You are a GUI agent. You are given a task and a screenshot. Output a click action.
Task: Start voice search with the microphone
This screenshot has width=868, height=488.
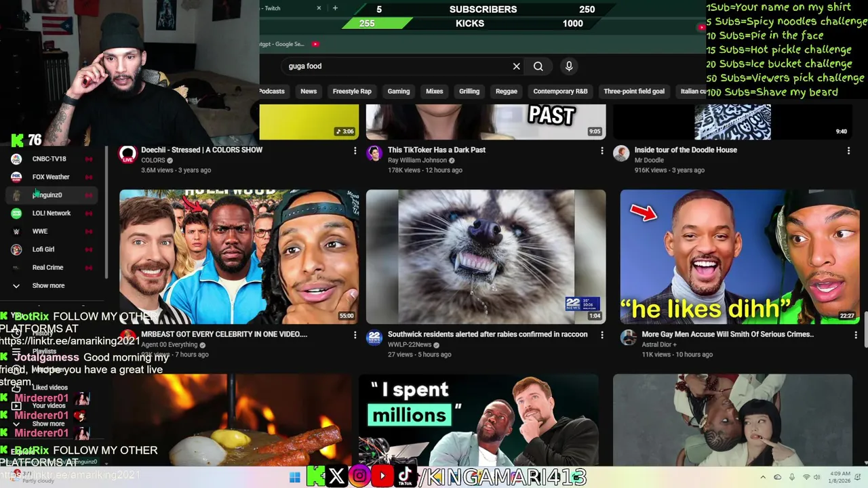(569, 66)
